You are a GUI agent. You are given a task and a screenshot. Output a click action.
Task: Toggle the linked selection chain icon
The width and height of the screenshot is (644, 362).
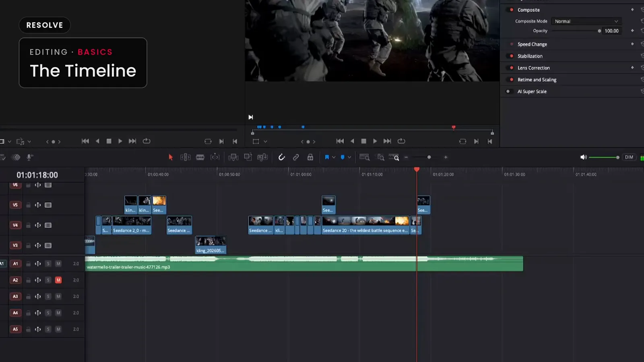pyautogui.click(x=296, y=157)
